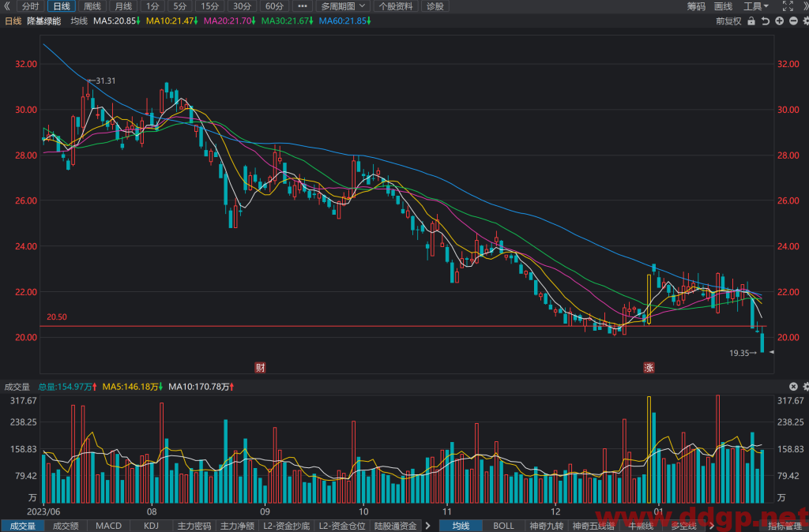The width and height of the screenshot is (809, 532).
Task: Open the 前复权 adjustment selector
Action: [x=728, y=21]
